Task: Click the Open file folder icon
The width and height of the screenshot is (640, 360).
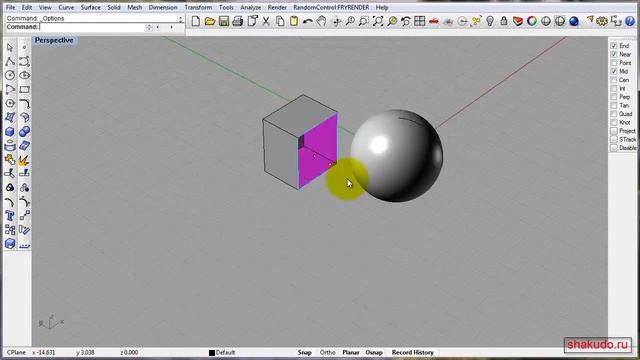Action: 210,21
